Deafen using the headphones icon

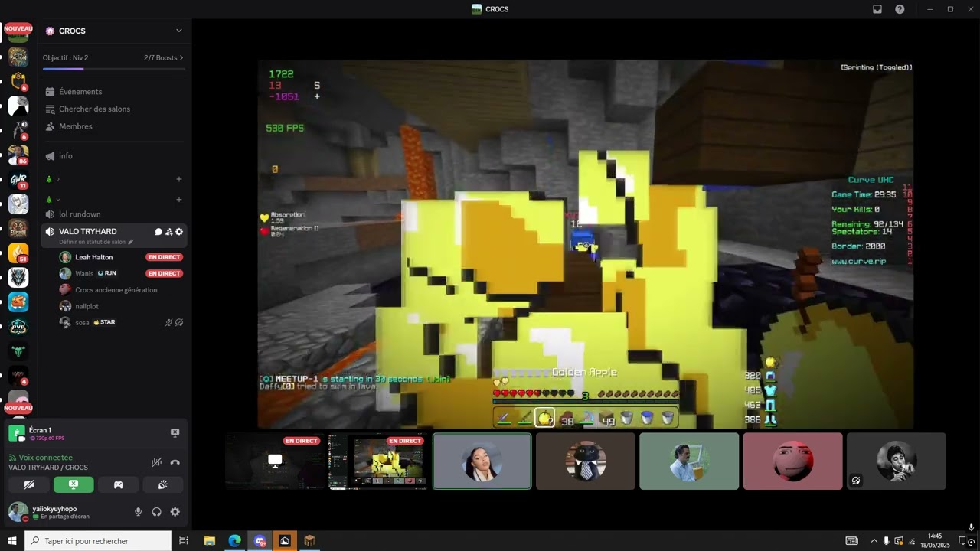pos(157,512)
